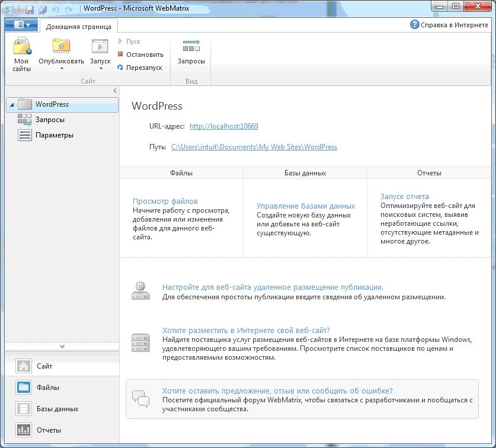Click the Параметры settings list icon
This screenshot has height=448, width=496.
(25, 135)
